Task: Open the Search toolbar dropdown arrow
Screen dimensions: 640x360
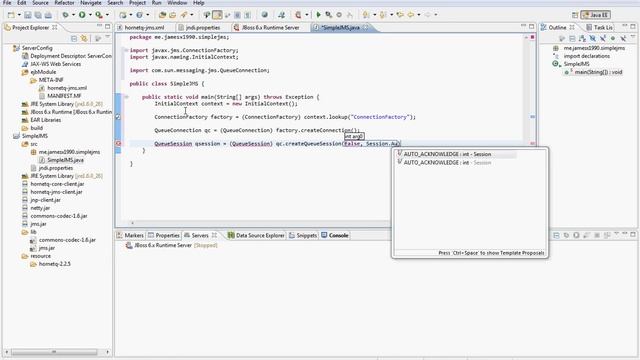Action: tap(191, 15)
